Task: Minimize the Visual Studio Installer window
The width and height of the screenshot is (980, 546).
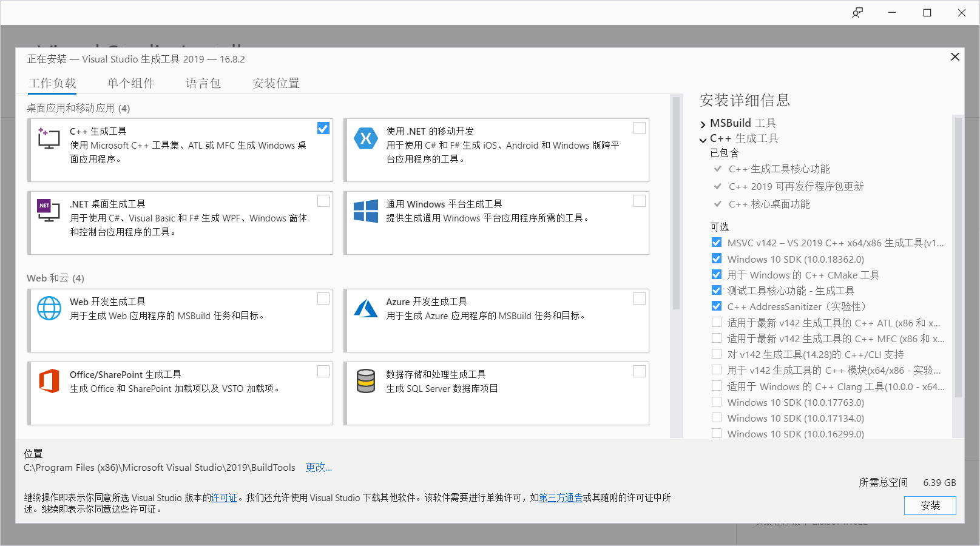Action: click(x=892, y=13)
